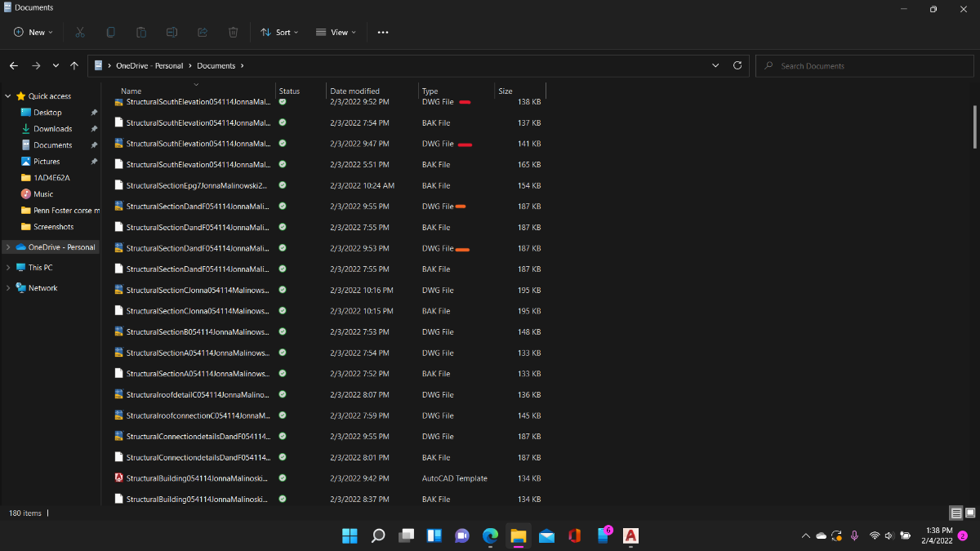Click the microphone icon in system tray
Viewport: 980px width, 551px height.
click(854, 535)
